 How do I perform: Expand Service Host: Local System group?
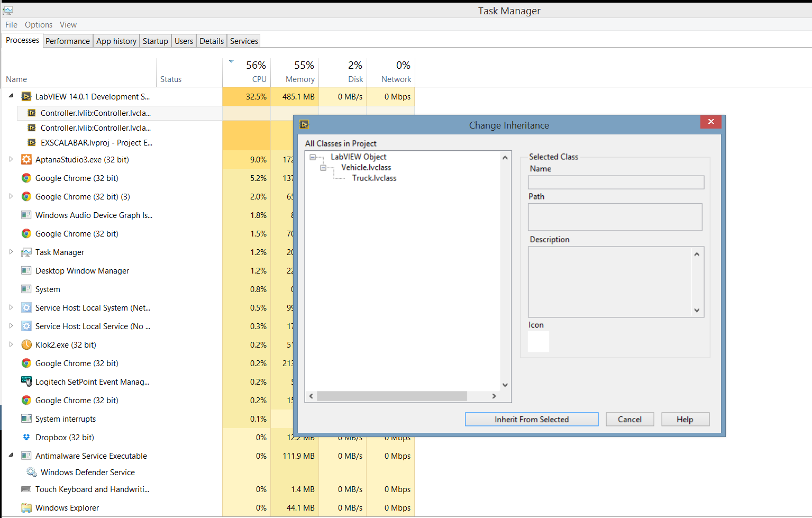pos(11,307)
